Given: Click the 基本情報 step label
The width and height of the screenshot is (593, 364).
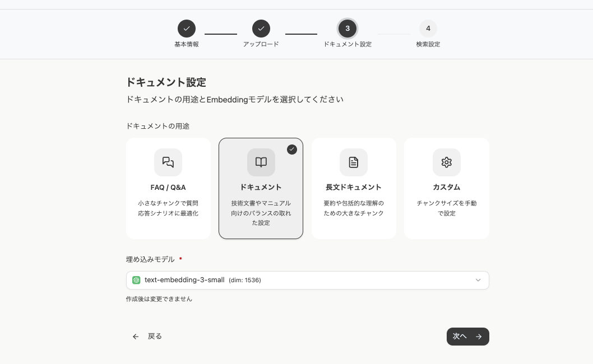Looking at the screenshot, I should coord(187,44).
